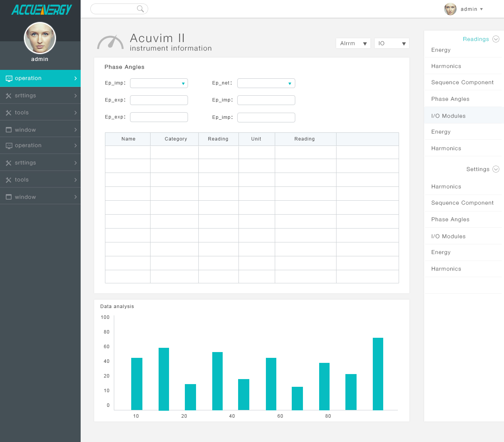Click the lower window item's window icon
This screenshot has height=442, width=504.
click(8, 197)
